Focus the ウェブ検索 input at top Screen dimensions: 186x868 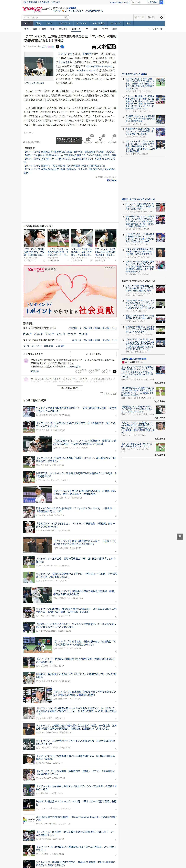[139, 2]
